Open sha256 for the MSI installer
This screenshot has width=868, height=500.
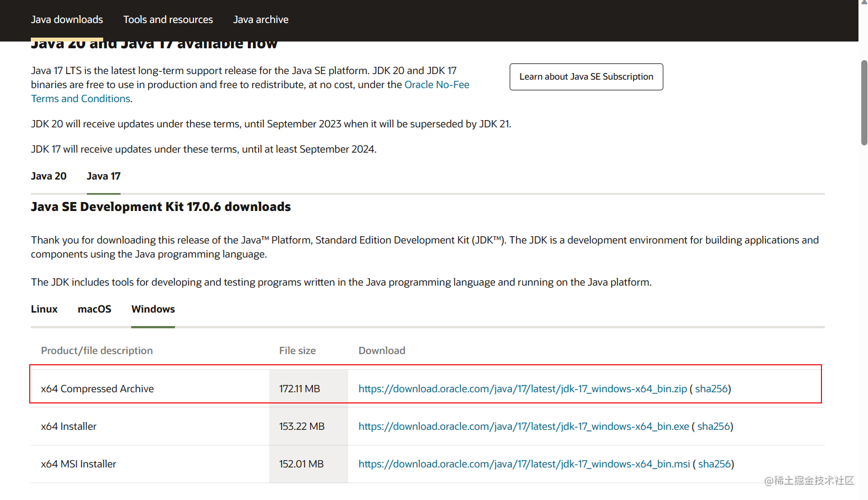(x=714, y=464)
